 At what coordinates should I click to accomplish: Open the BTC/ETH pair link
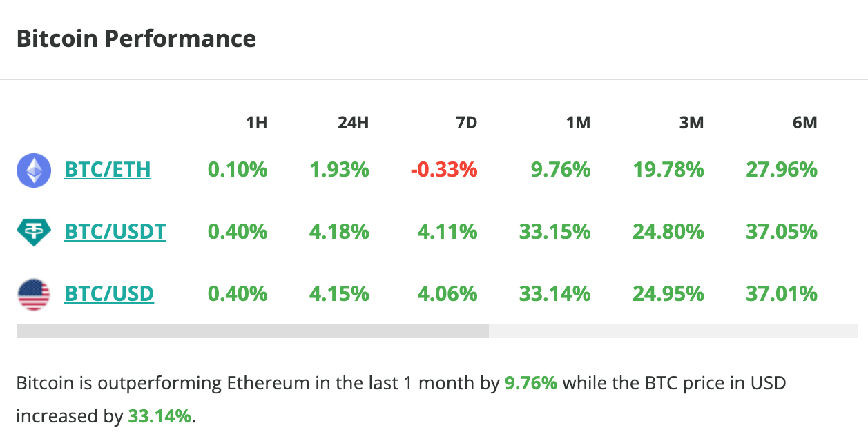click(108, 170)
